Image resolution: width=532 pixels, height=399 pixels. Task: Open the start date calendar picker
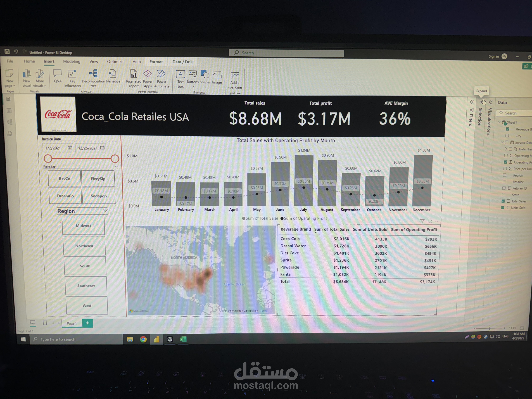(70, 147)
